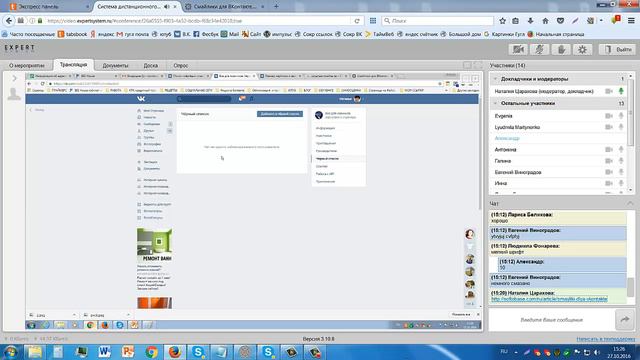The width and height of the screenshot is (640, 360).
Task: Expand the left side panel arrow
Action: [x=14, y=78]
